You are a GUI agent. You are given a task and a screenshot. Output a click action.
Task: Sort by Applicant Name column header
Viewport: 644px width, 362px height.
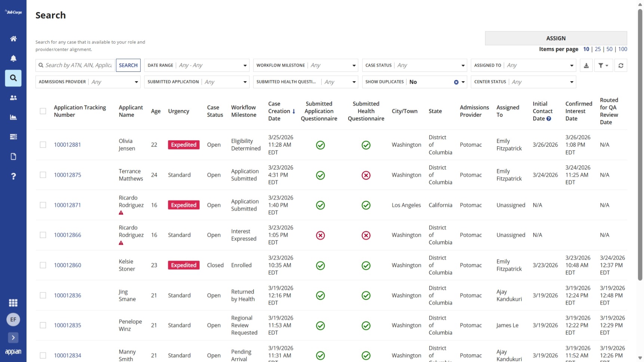pyautogui.click(x=131, y=111)
